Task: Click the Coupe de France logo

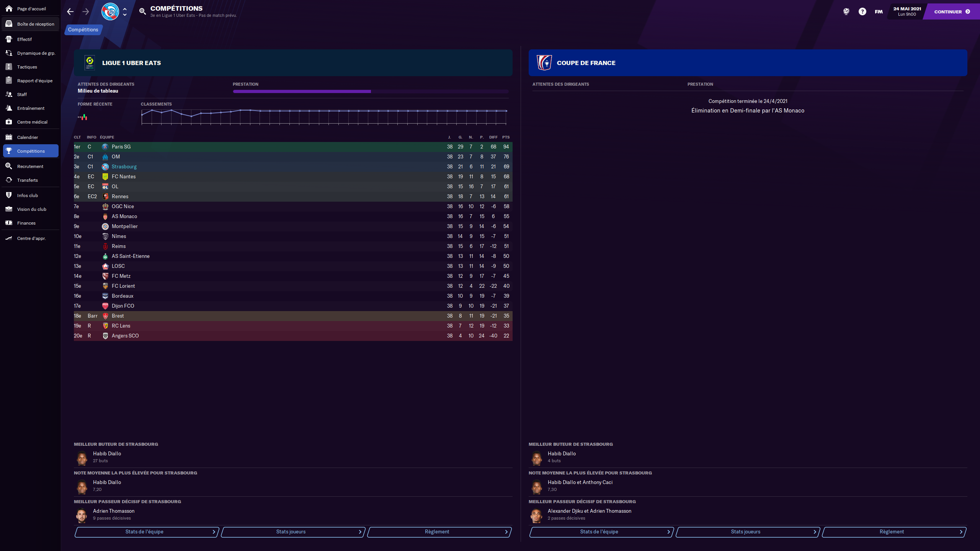Action: click(x=544, y=63)
